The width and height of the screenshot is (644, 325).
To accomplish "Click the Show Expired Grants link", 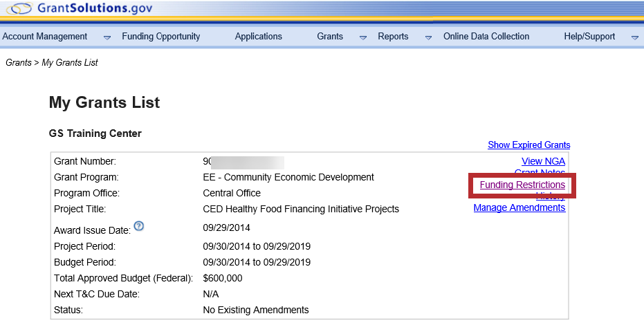I will (x=528, y=145).
